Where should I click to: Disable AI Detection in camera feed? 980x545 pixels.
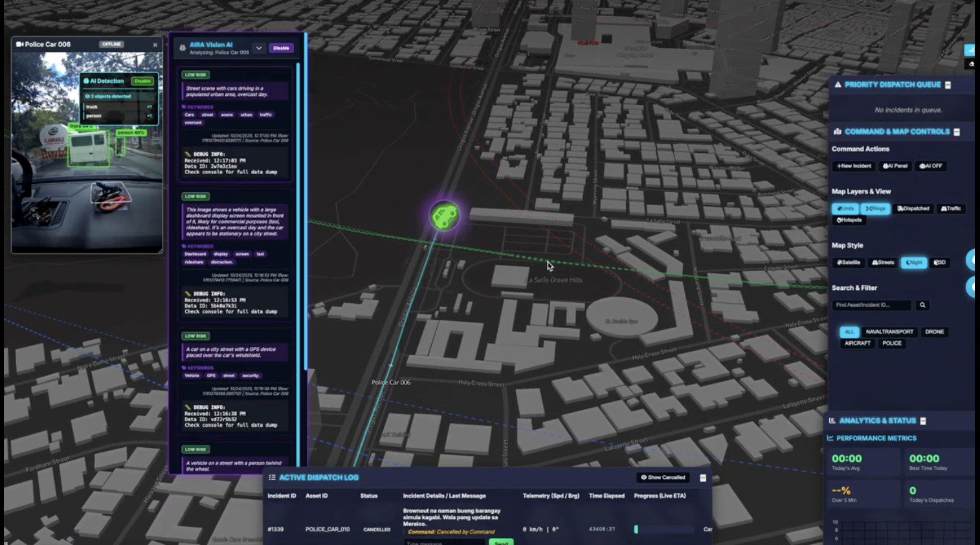pyautogui.click(x=142, y=81)
